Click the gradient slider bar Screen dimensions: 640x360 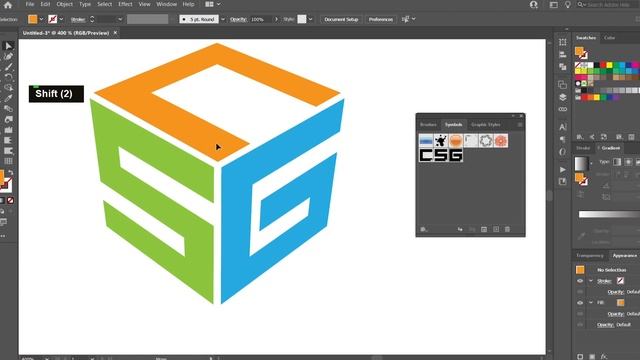[609, 214]
